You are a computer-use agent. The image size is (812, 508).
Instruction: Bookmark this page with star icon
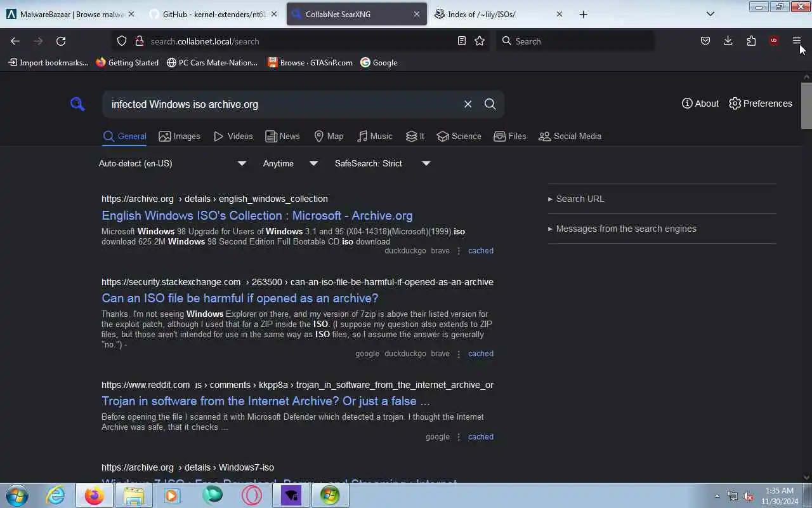click(x=480, y=41)
